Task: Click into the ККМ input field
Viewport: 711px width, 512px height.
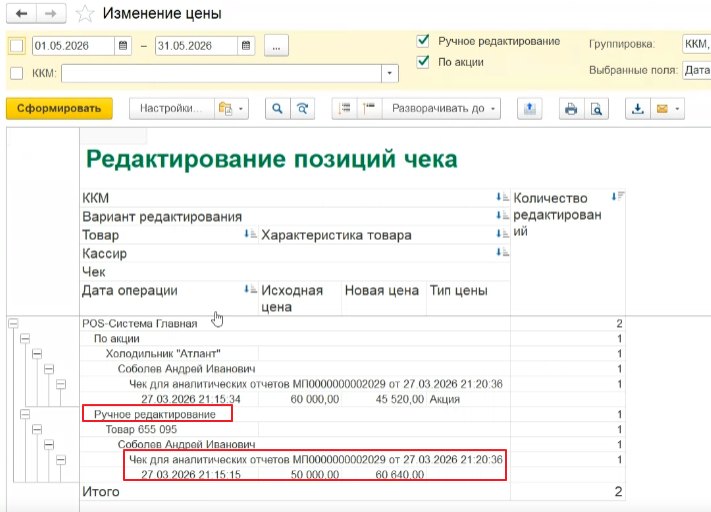Action: point(221,73)
